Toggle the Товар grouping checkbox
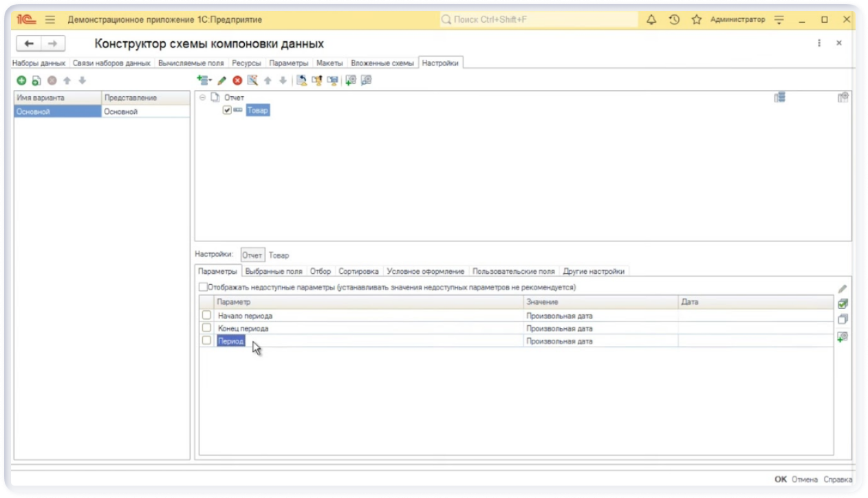The image size is (868, 498). [x=227, y=110]
